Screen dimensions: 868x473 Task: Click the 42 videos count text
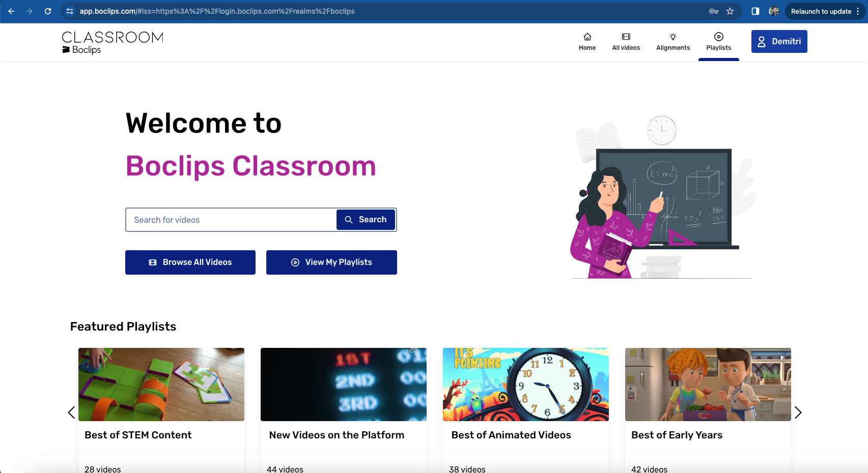coord(649,469)
